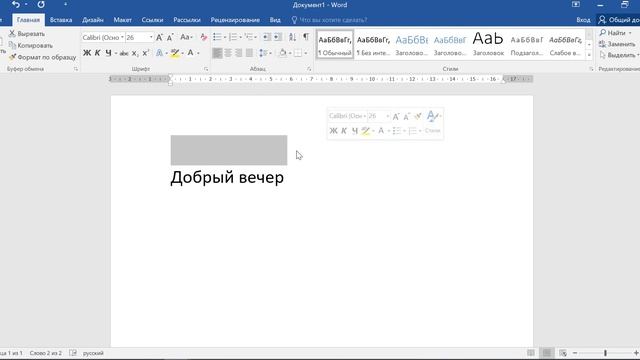Click Заменить button
Image resolution: width=640 pixels, height=360 pixels.
(x=617, y=44)
